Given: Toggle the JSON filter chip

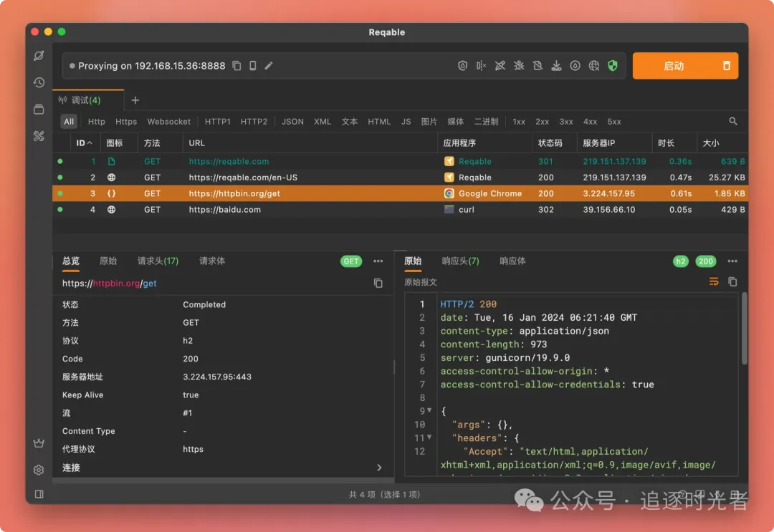Looking at the screenshot, I should pos(292,122).
